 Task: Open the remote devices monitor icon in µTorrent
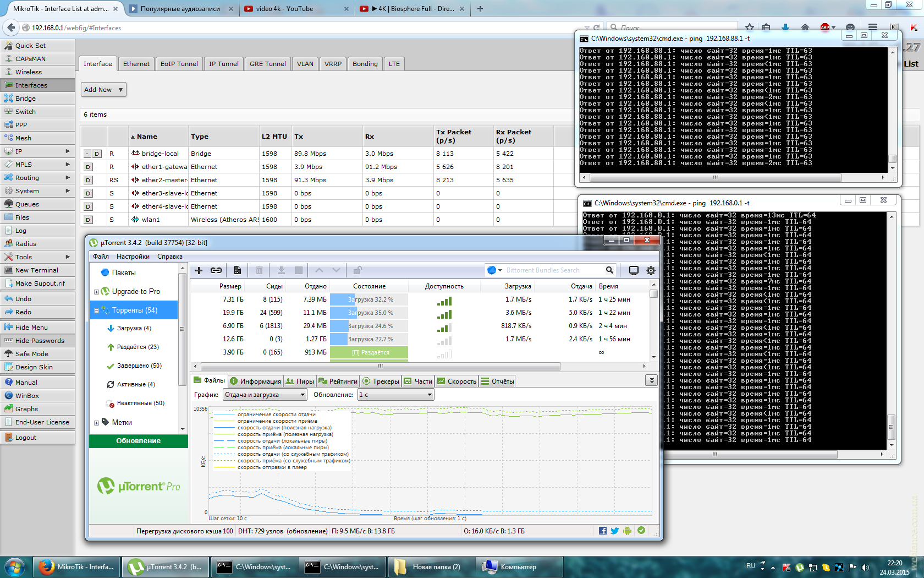click(x=634, y=270)
